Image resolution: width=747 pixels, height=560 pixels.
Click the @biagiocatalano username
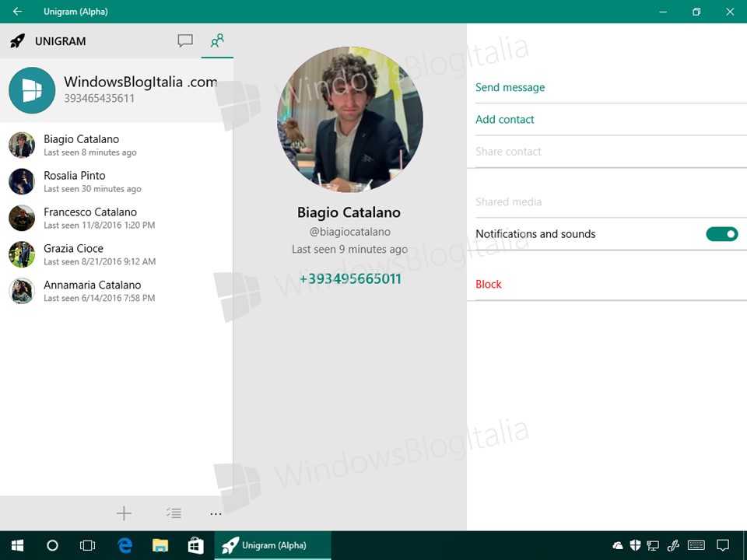pos(349,232)
